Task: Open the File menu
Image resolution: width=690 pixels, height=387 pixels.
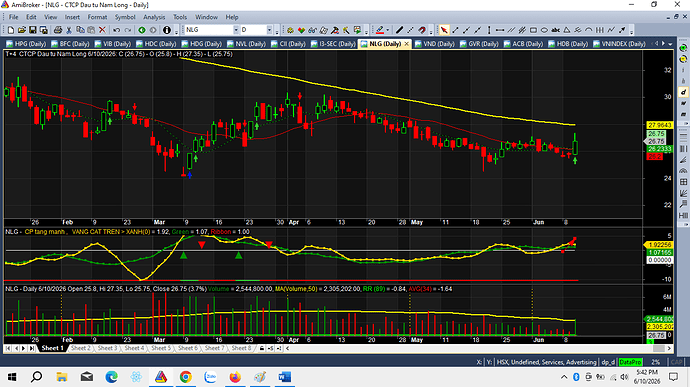Action: coord(14,17)
